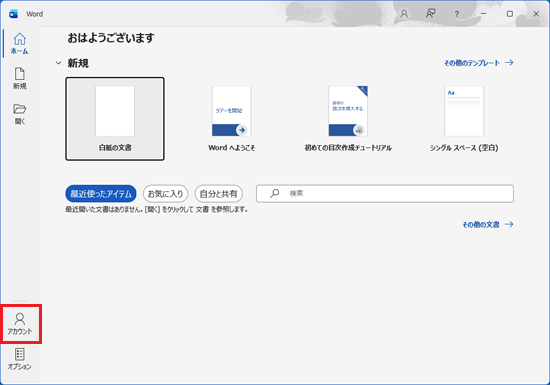Open その他のテンプレート link
The width and height of the screenshot is (550, 385).
pos(479,63)
